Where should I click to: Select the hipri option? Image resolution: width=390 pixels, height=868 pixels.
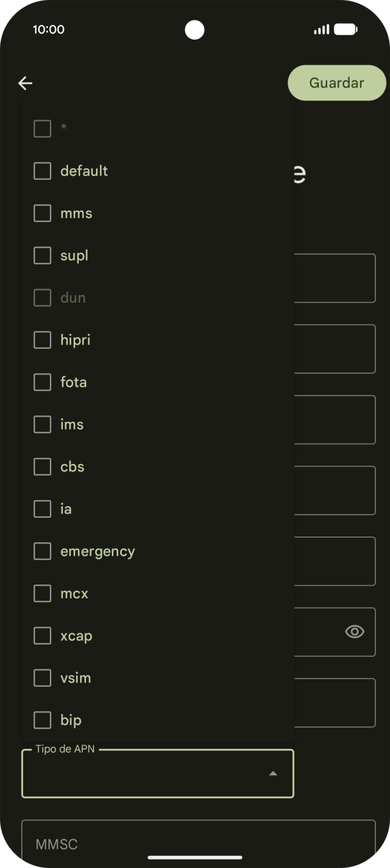click(42, 340)
